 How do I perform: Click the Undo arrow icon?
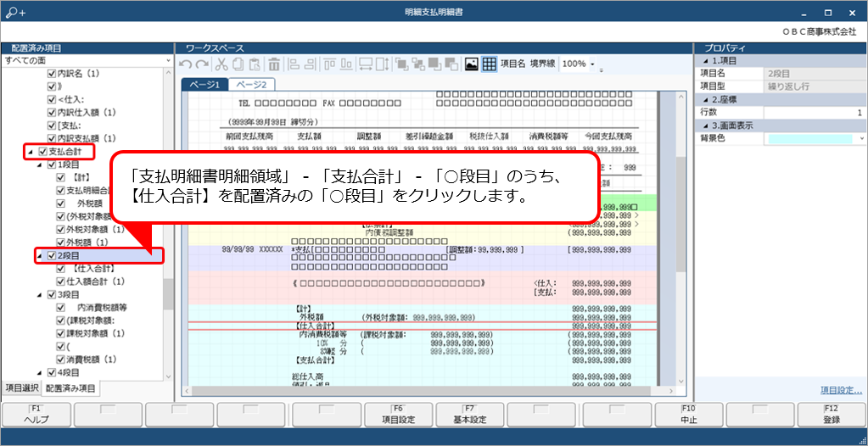[187, 64]
